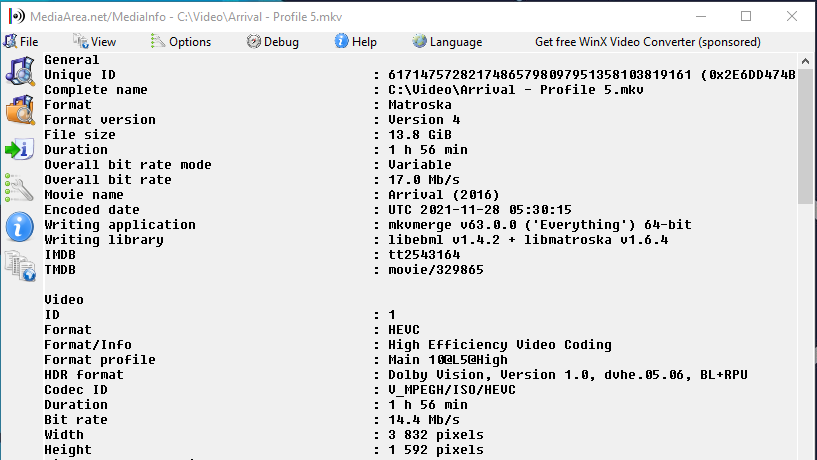The image size is (817, 460).
Task: Click the UTC 2021-11-28 encoded date value
Action: [x=479, y=210]
